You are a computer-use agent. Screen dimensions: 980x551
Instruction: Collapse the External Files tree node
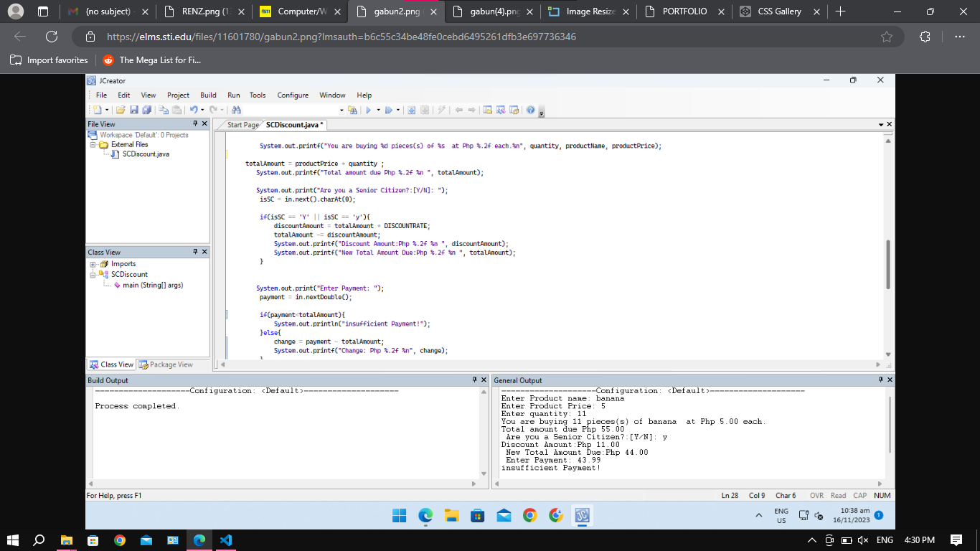(93, 144)
